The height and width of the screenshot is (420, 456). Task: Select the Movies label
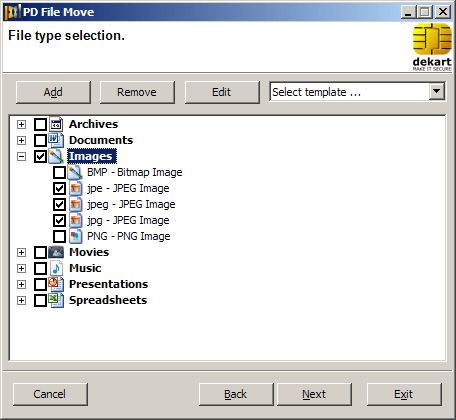coord(89,252)
